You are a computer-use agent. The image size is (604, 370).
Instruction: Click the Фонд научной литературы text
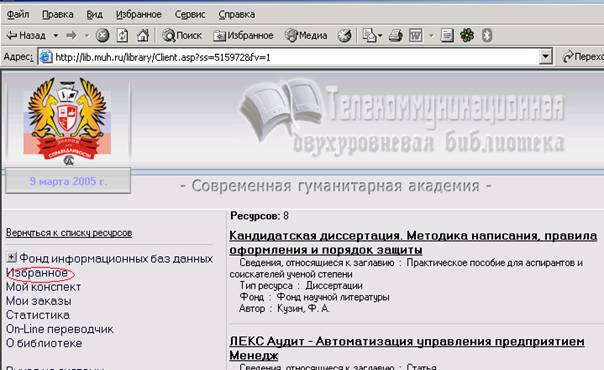(333, 297)
